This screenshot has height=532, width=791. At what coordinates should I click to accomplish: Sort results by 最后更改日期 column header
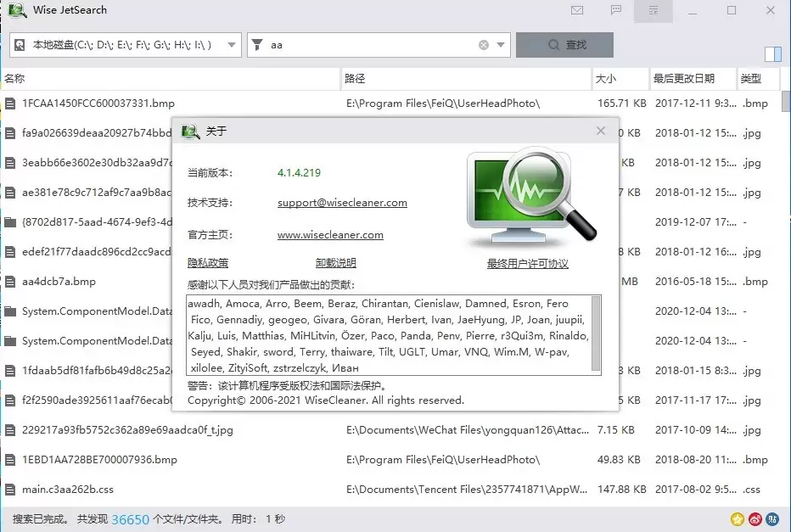click(x=693, y=79)
